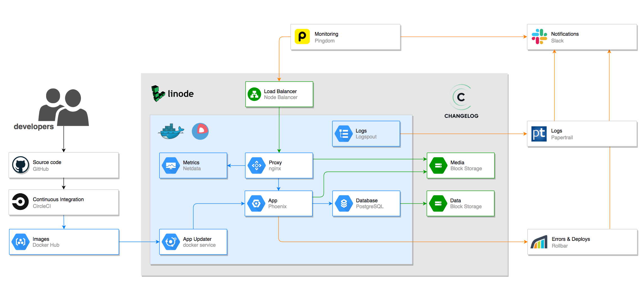Click the 'nginx' text

coord(275,169)
